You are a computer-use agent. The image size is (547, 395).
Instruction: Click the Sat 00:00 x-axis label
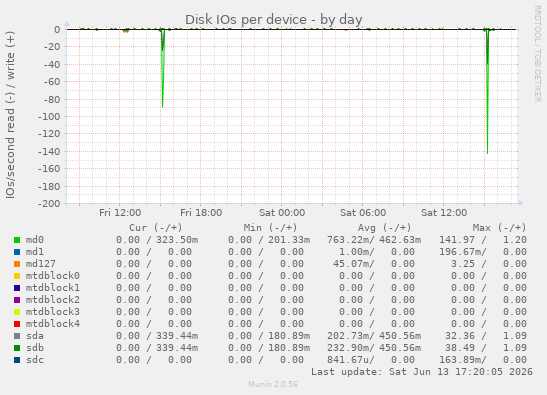click(x=282, y=213)
